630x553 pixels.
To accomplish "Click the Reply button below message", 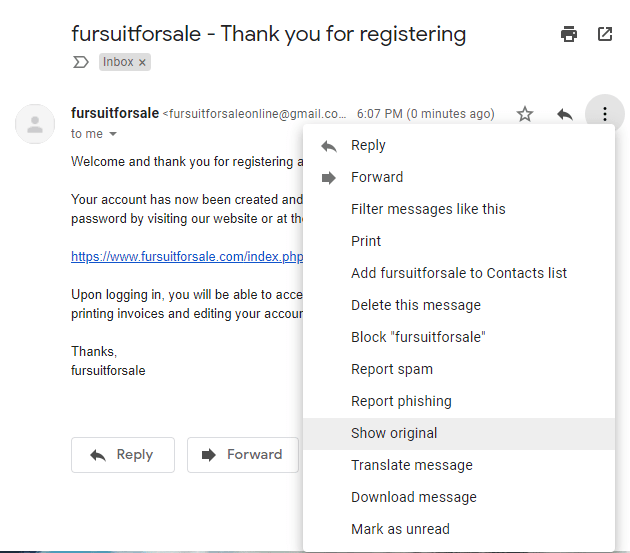I will (x=123, y=455).
